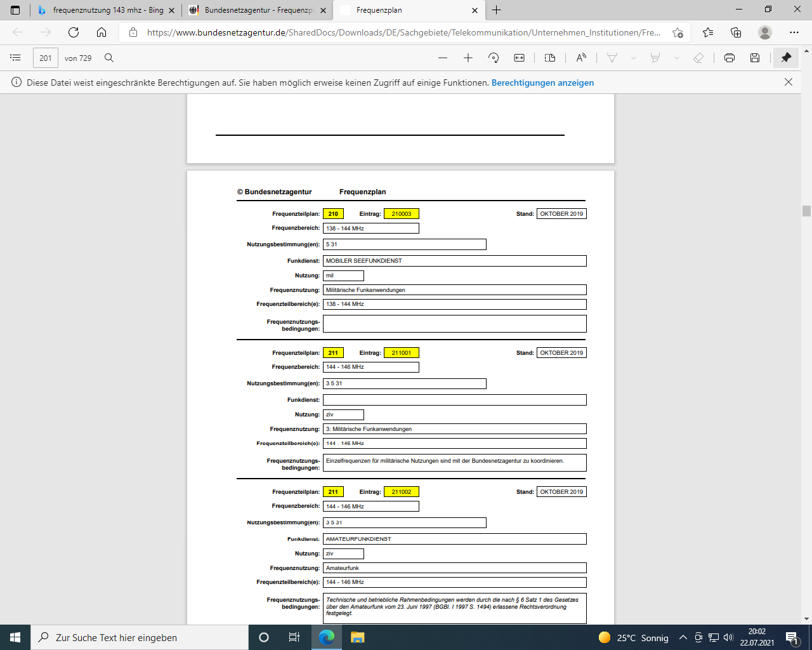Select the PDF highlighter tool

click(x=655, y=58)
